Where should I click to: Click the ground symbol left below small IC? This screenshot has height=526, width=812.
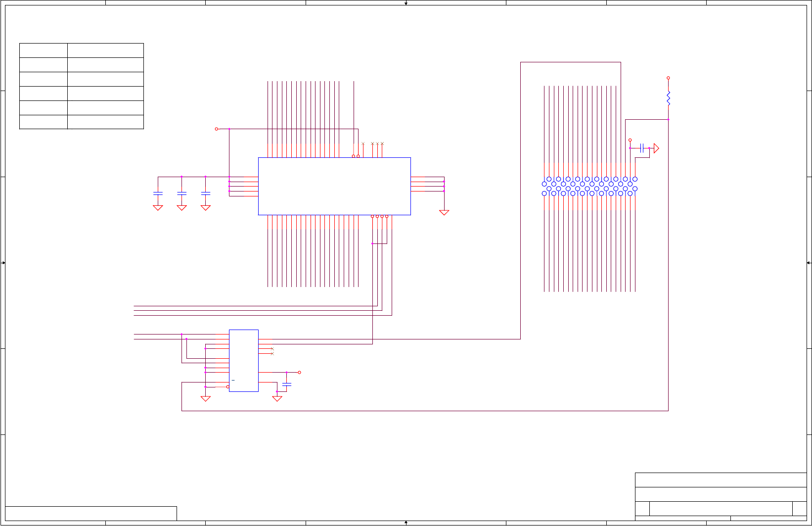206,399
